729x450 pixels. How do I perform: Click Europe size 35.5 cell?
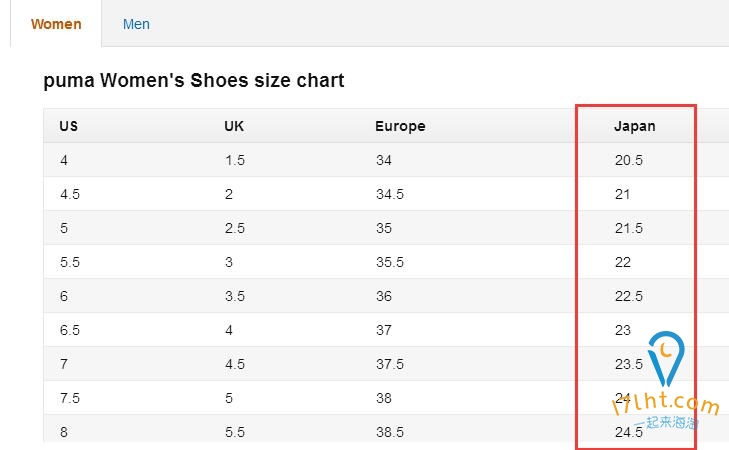coord(390,262)
